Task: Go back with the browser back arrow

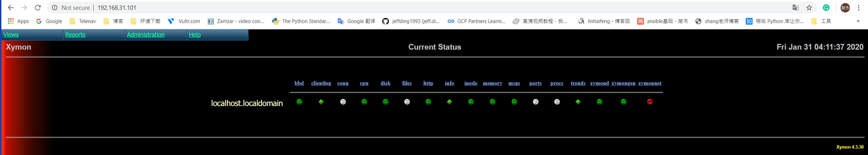Action: pos(10,7)
